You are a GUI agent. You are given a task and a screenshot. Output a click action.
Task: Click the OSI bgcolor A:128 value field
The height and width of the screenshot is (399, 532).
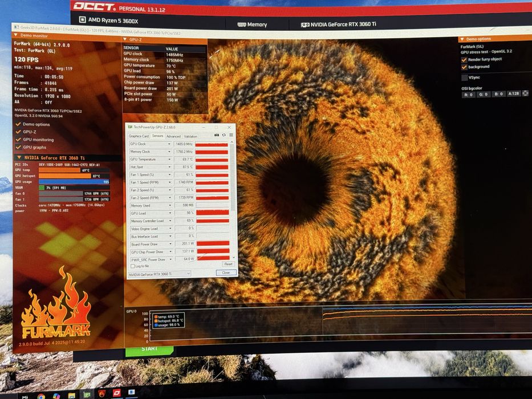coord(513,93)
